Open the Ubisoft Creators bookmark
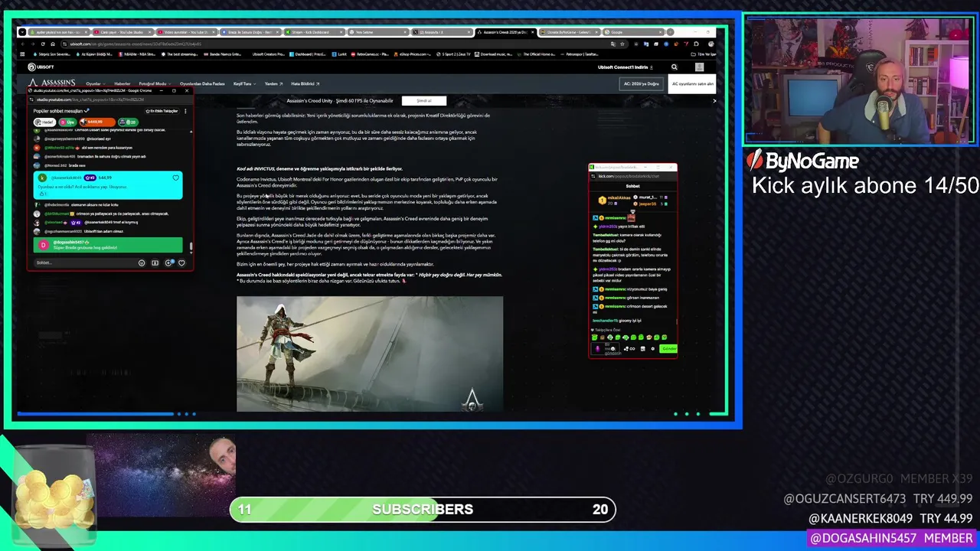The height and width of the screenshot is (551, 980). click(x=269, y=54)
